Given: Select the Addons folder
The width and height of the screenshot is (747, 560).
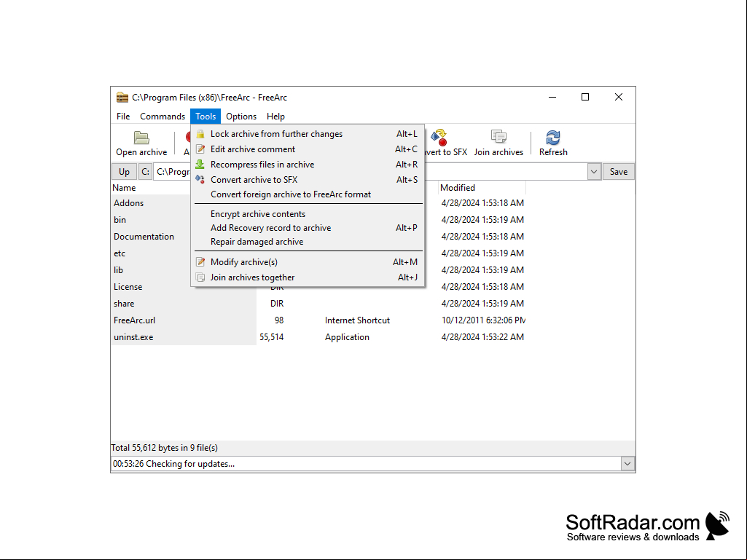Looking at the screenshot, I should pyautogui.click(x=128, y=203).
